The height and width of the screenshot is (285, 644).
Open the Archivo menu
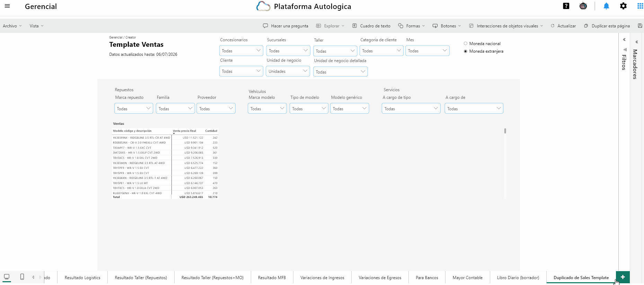[x=12, y=26]
